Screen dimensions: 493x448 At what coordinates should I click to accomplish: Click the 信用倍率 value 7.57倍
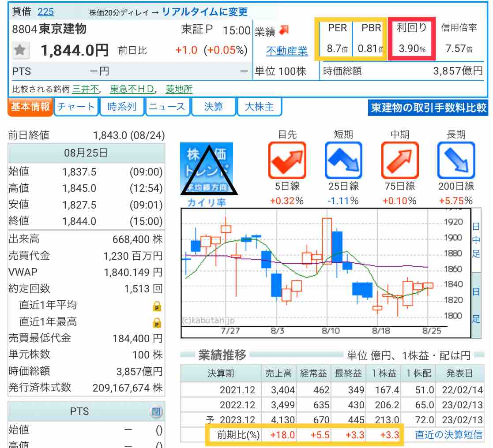[x=459, y=49]
